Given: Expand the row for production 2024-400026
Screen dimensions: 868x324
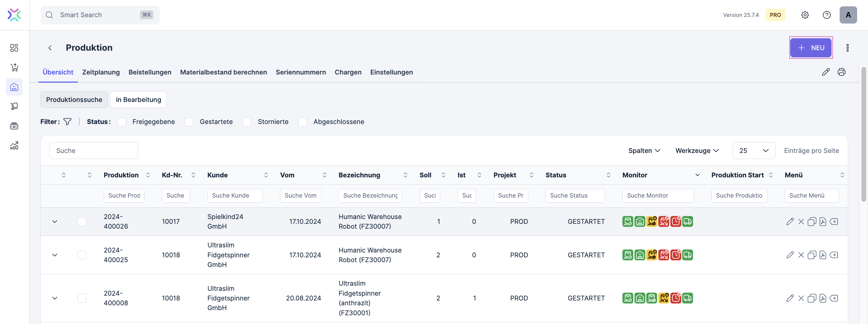Looking at the screenshot, I should pyautogui.click(x=55, y=222).
